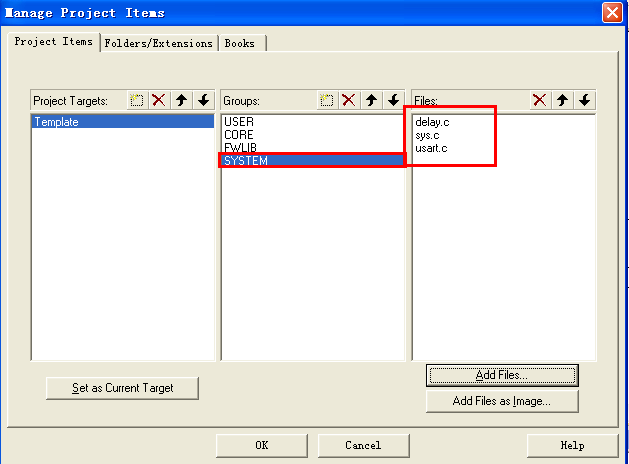Create a new project target

(137, 100)
